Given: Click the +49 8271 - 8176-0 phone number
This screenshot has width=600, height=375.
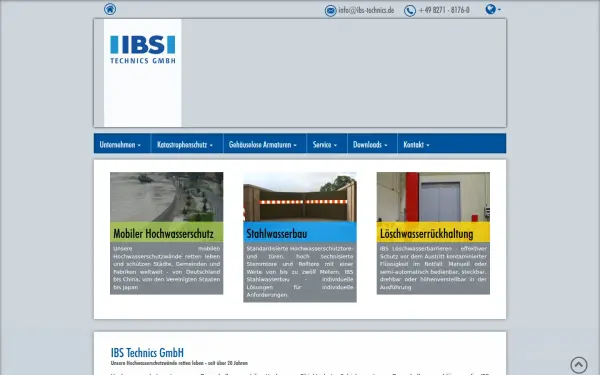Looking at the screenshot, I should pyautogui.click(x=444, y=10).
